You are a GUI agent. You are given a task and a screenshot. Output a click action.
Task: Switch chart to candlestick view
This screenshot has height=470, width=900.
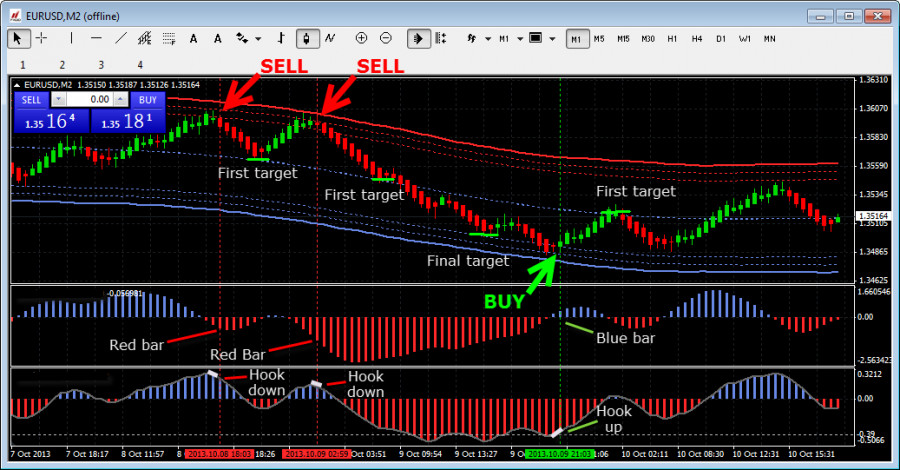307,38
